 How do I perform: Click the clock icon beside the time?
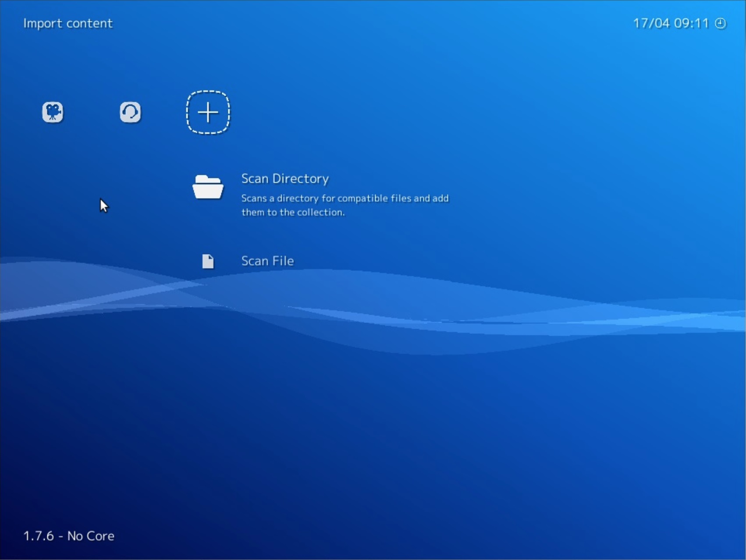[721, 23]
